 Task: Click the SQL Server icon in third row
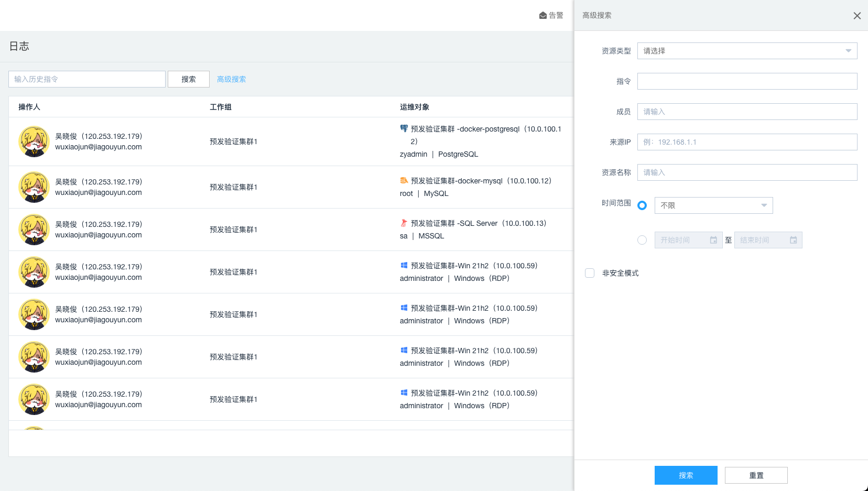(x=404, y=223)
